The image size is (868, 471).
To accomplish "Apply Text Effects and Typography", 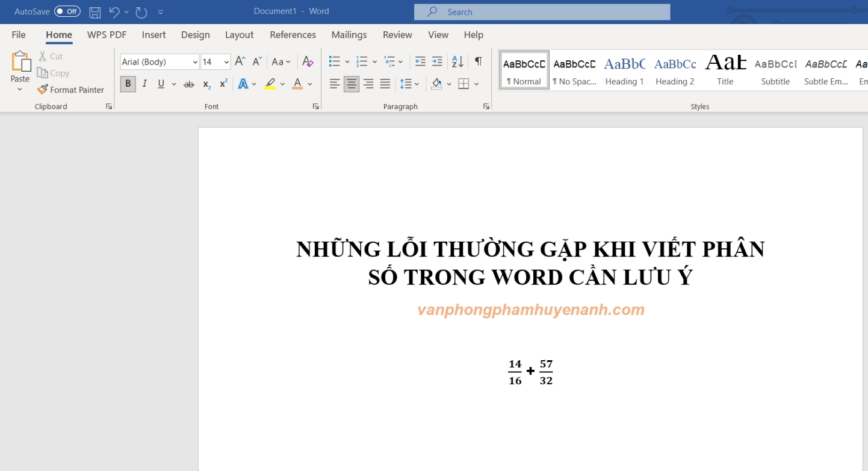I will click(243, 84).
